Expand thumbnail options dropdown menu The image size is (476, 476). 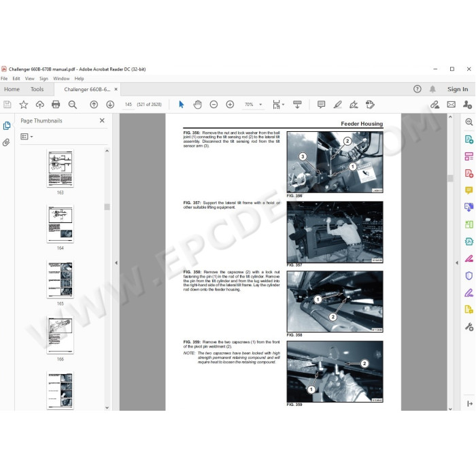[x=27, y=137]
